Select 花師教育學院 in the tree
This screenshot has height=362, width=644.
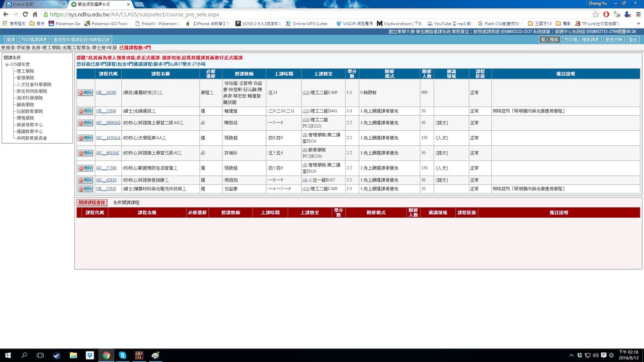[x=30, y=111]
